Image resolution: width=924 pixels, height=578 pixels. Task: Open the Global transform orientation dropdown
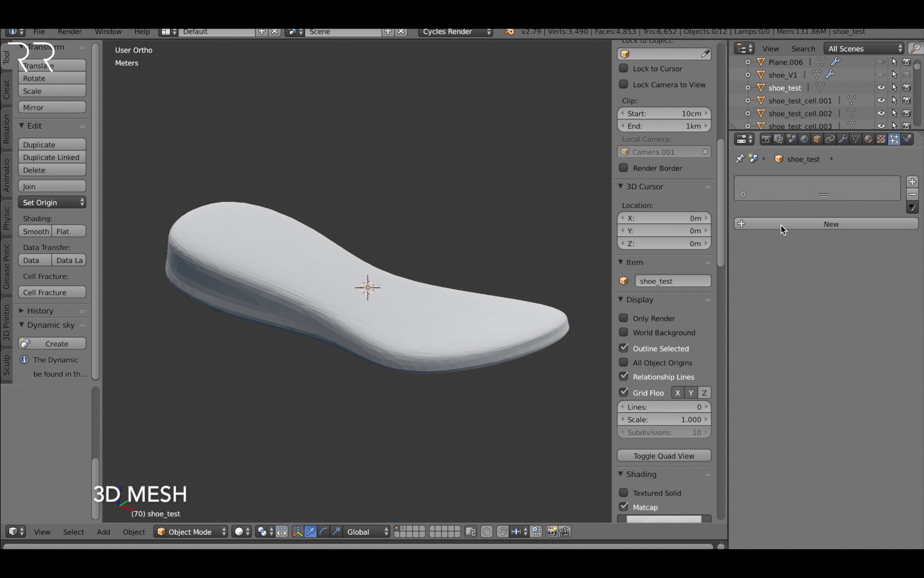(x=366, y=532)
